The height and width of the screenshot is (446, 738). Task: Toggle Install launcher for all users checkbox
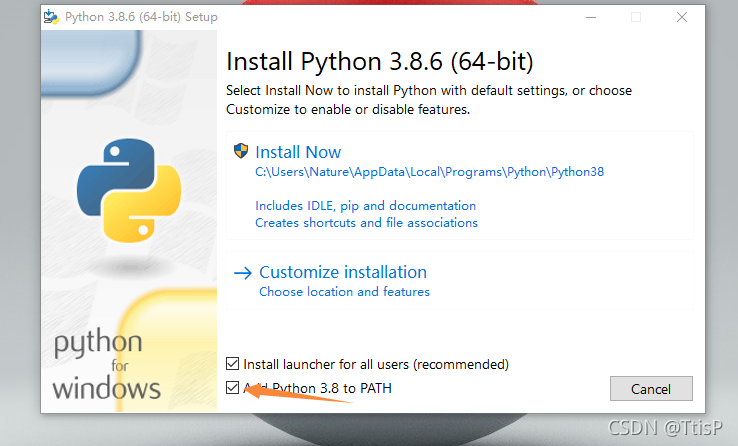[x=233, y=364]
